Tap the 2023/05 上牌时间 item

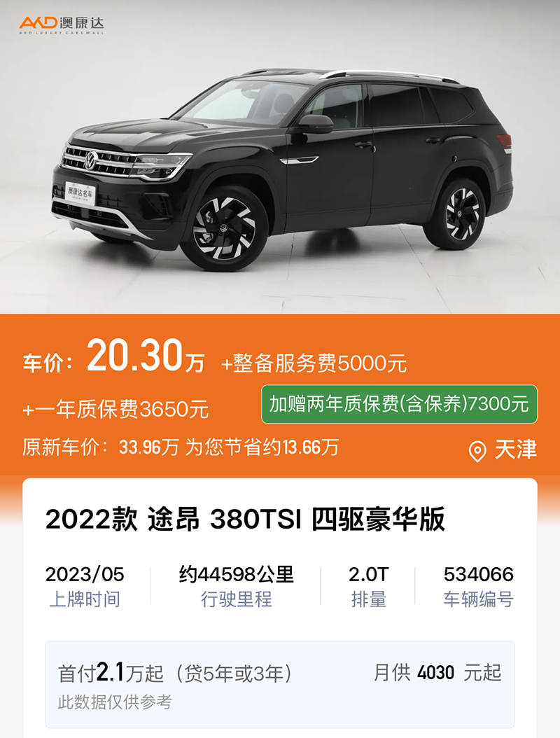[x=85, y=586]
